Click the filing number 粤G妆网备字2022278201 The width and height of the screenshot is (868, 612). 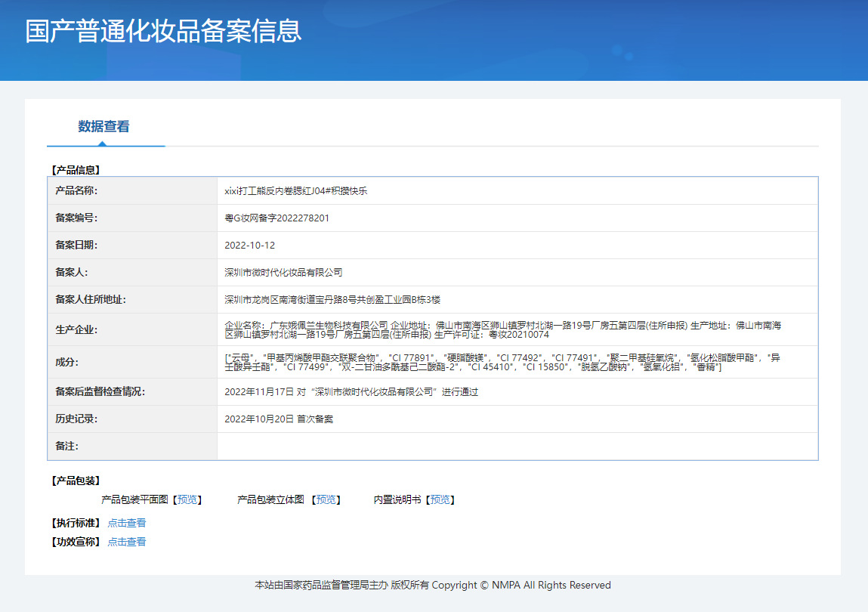point(276,218)
